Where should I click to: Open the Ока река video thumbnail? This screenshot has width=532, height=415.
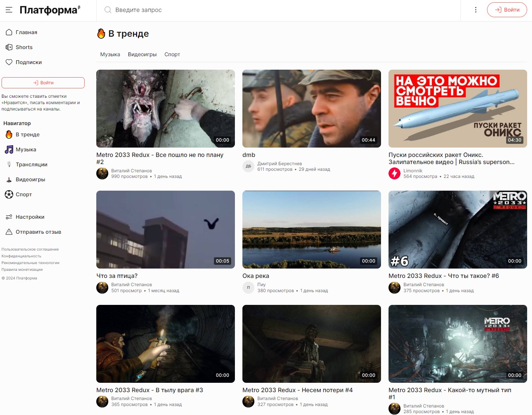pos(311,230)
